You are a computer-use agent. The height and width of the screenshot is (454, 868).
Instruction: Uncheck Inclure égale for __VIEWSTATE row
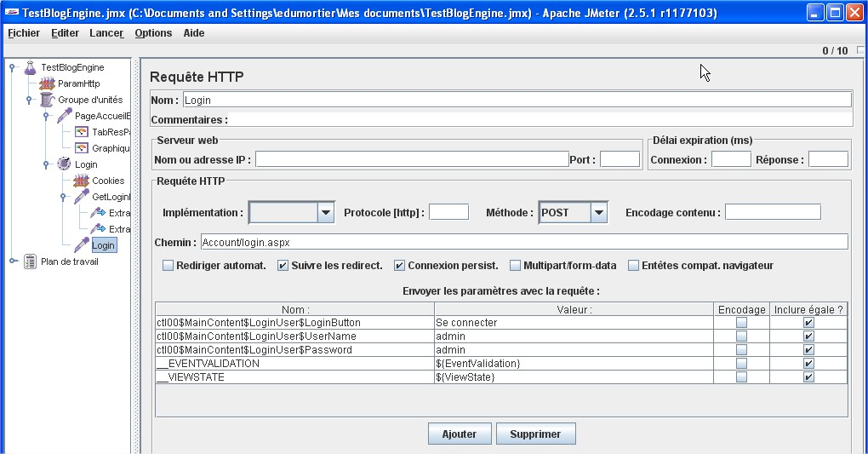click(x=808, y=377)
